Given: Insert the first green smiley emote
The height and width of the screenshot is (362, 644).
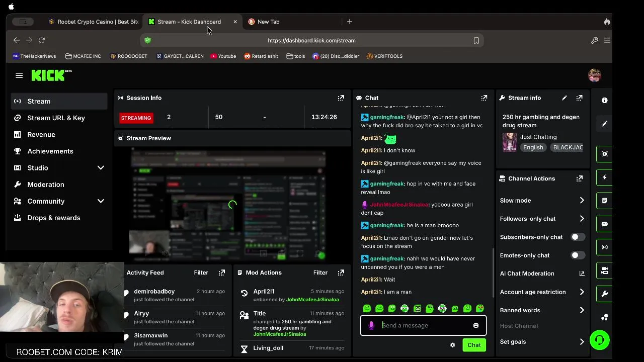Looking at the screenshot, I should coord(367,308).
